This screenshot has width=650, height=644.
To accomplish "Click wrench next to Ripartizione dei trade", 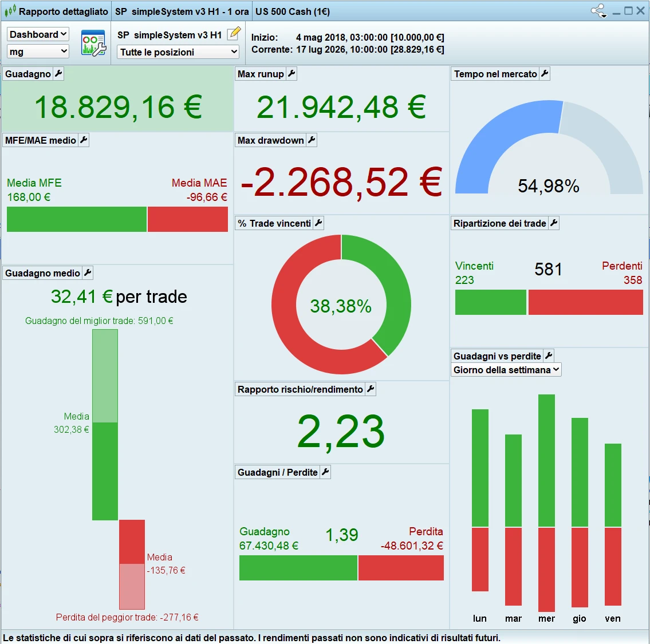I will (554, 223).
